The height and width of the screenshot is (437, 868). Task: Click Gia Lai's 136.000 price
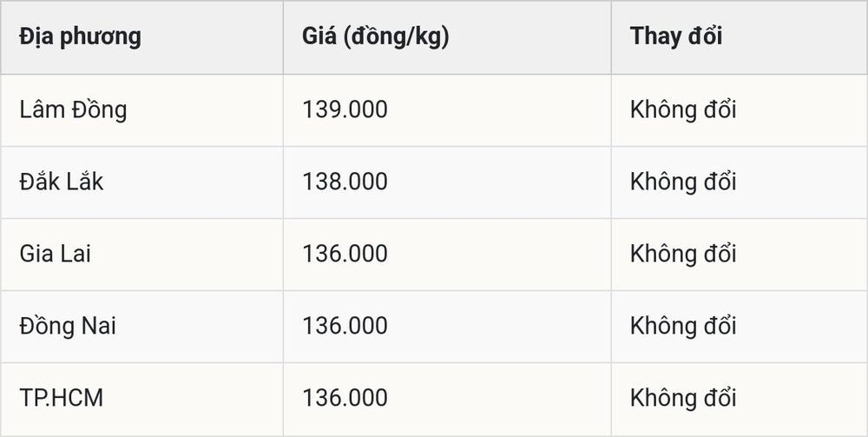(345, 254)
